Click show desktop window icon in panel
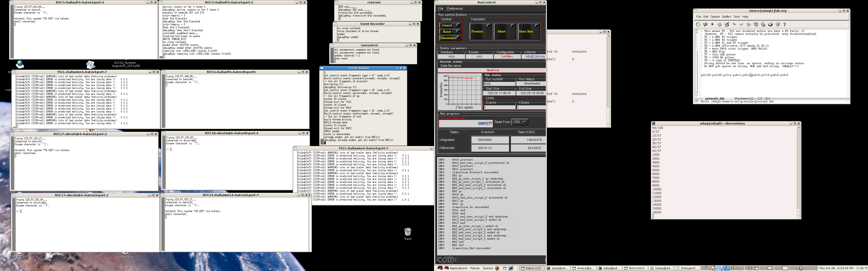Screen dimensions: 868x271 point(505,268)
